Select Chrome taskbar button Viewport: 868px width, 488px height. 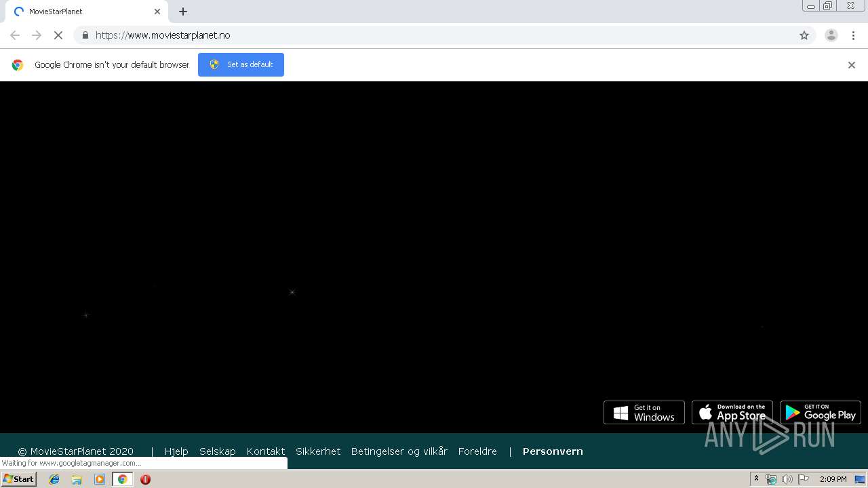click(x=122, y=479)
